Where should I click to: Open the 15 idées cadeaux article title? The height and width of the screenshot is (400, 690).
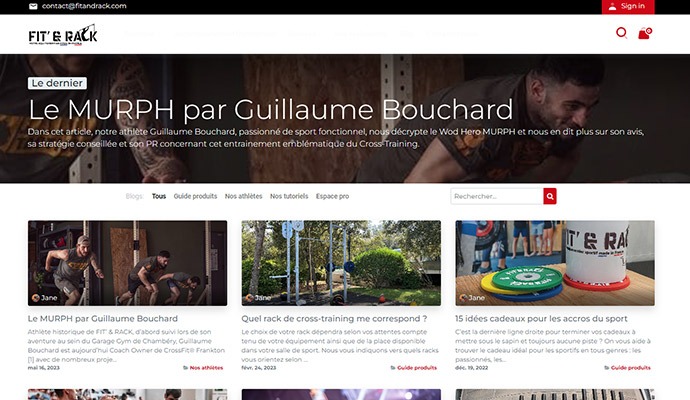(541, 319)
